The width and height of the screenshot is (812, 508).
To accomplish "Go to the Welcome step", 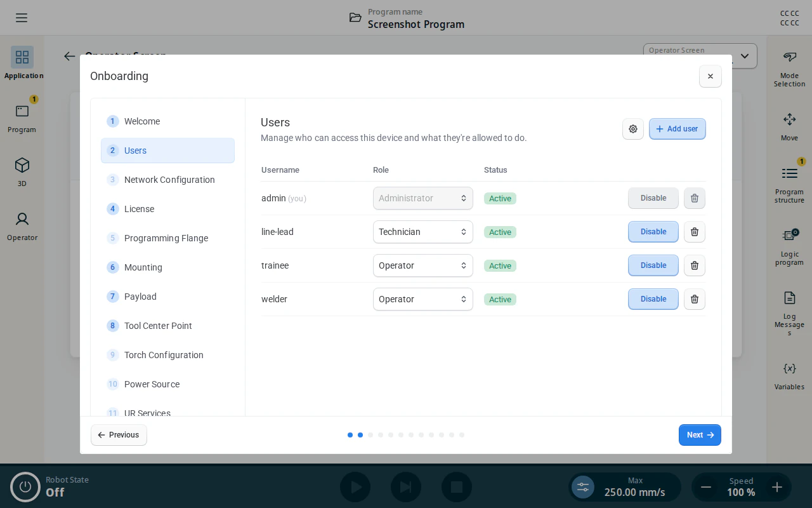I will (167, 121).
